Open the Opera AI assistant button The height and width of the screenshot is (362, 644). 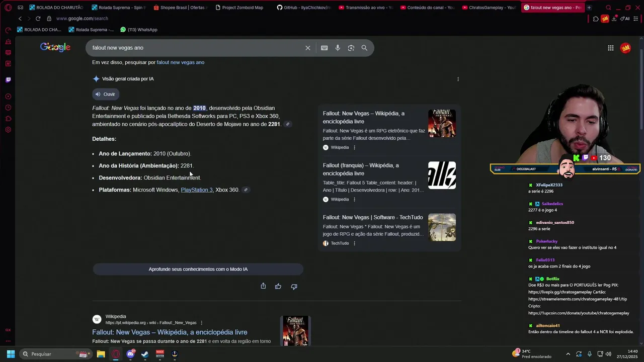pyautogui.click(x=625, y=19)
